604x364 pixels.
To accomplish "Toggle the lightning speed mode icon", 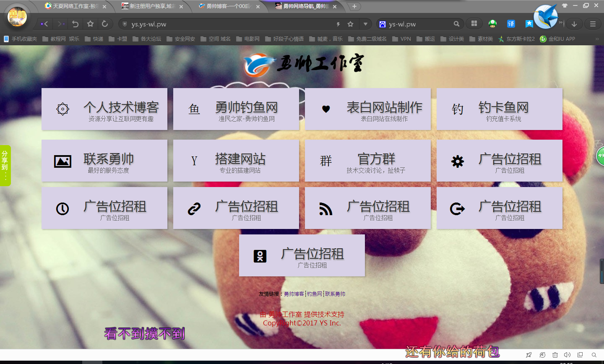I will pos(338,24).
